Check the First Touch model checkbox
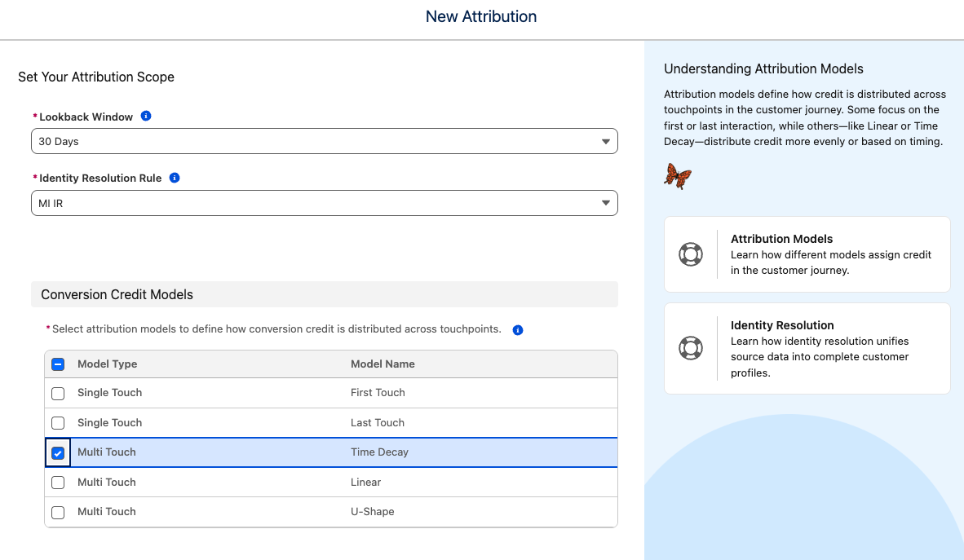 click(58, 394)
